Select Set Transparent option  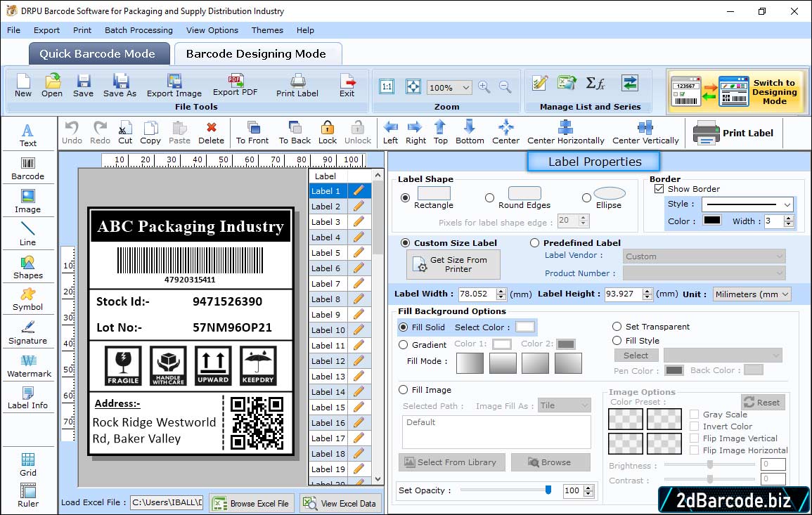click(x=617, y=327)
